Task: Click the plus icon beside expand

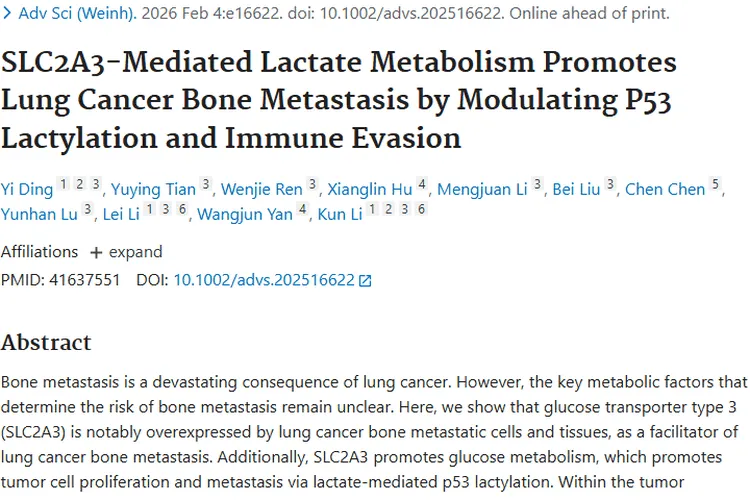Action: click(96, 252)
